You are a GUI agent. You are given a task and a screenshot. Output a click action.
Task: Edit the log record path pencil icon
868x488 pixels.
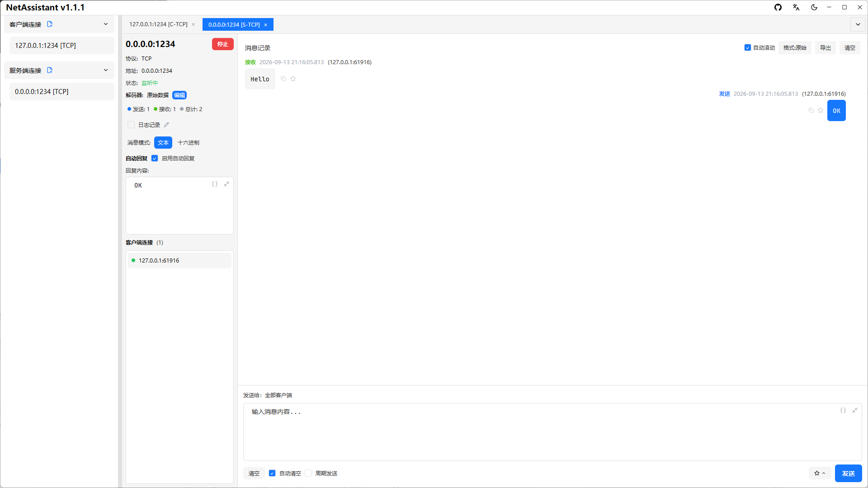tap(166, 125)
